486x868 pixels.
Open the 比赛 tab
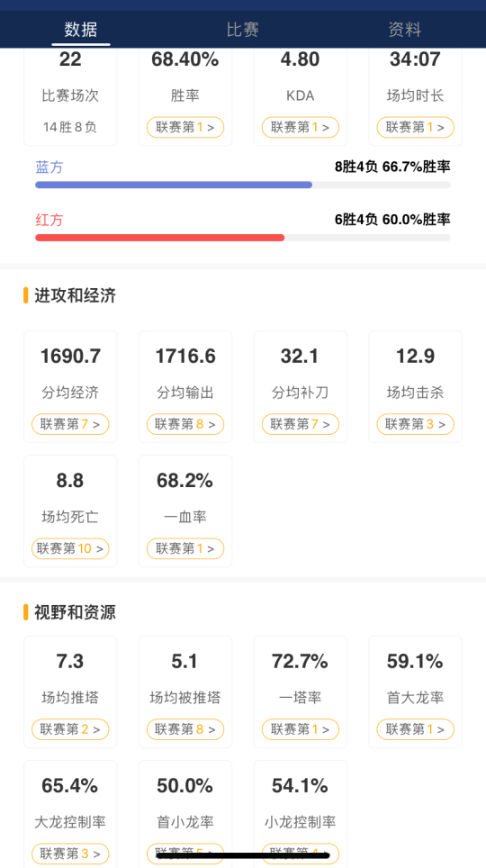click(x=242, y=30)
